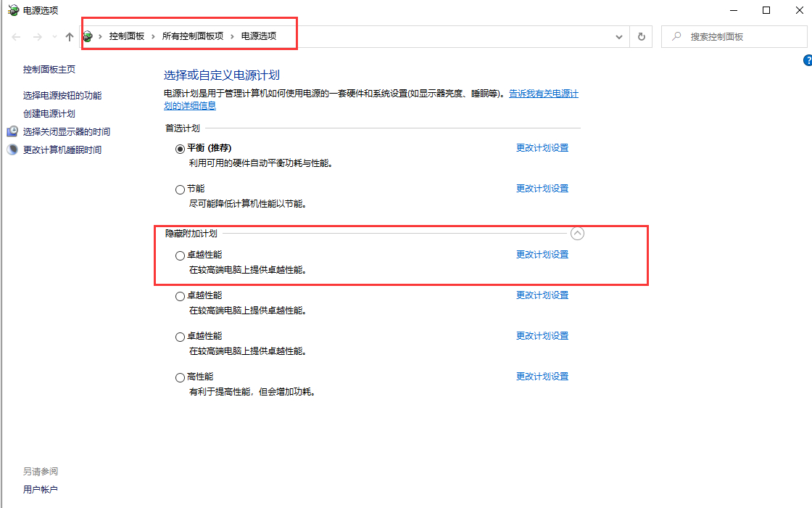Click the search magnifier icon
This screenshot has width=812, height=508.
pyautogui.click(x=674, y=36)
